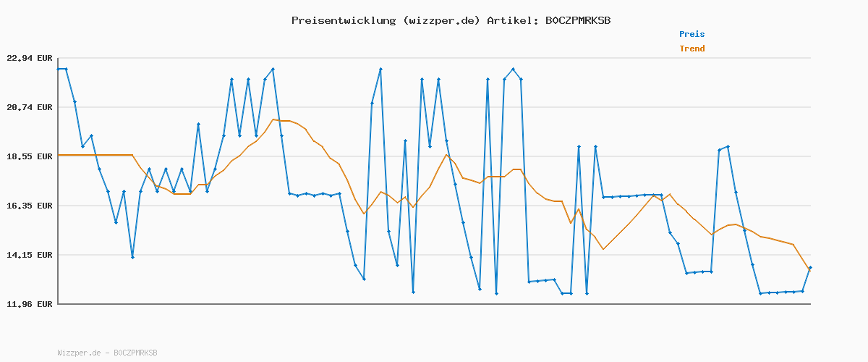Click the orange Trend legend label

[x=692, y=49]
